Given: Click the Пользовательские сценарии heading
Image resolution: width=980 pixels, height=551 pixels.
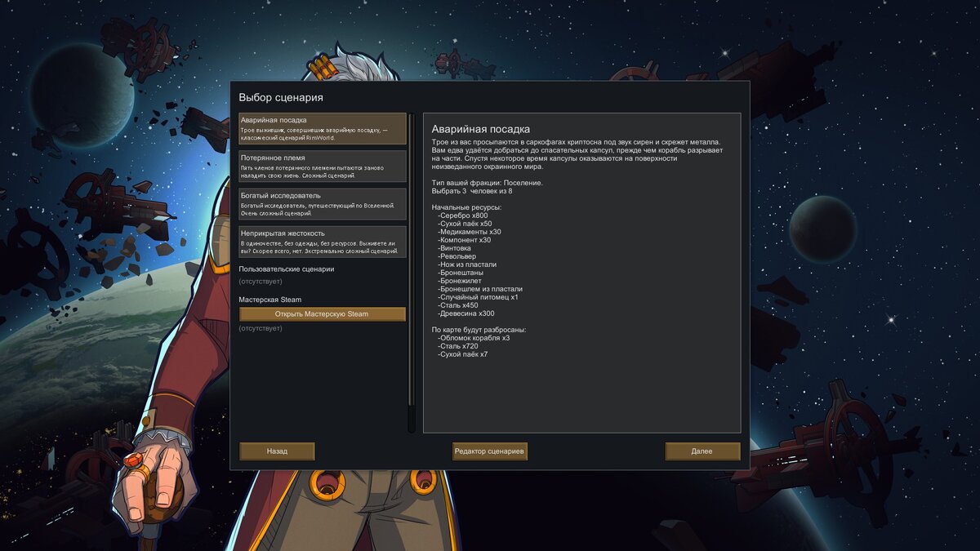Looking at the screenshot, I should pos(286,269).
